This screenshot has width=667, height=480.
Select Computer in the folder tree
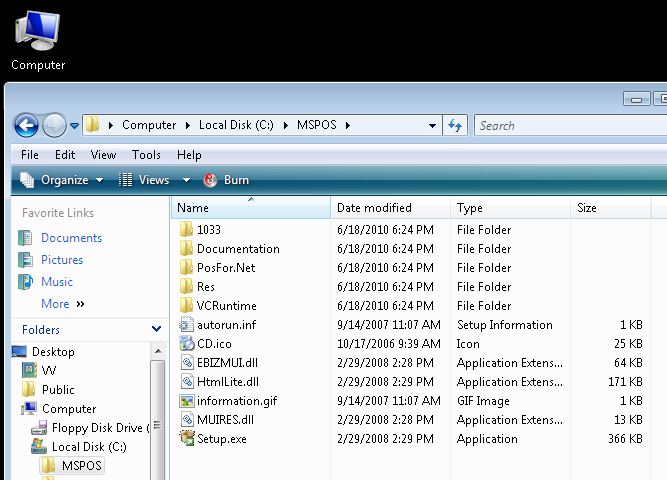point(69,409)
